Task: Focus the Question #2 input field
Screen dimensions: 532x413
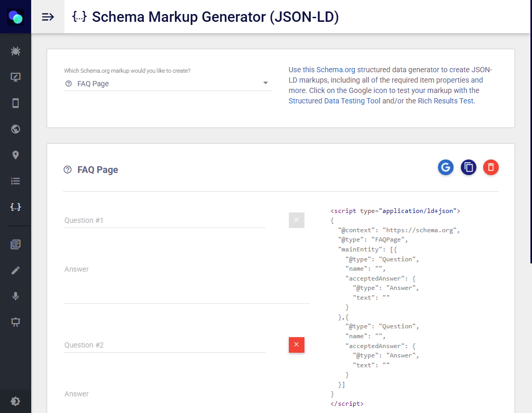Action: point(165,345)
